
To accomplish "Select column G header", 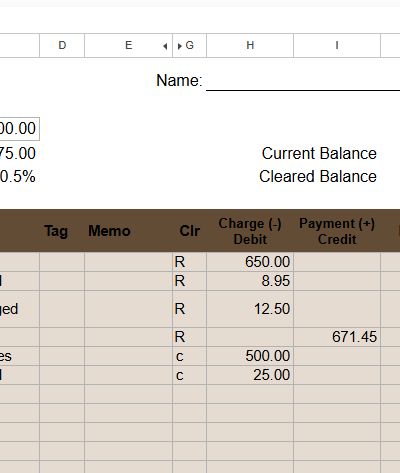I will tap(190, 45).
